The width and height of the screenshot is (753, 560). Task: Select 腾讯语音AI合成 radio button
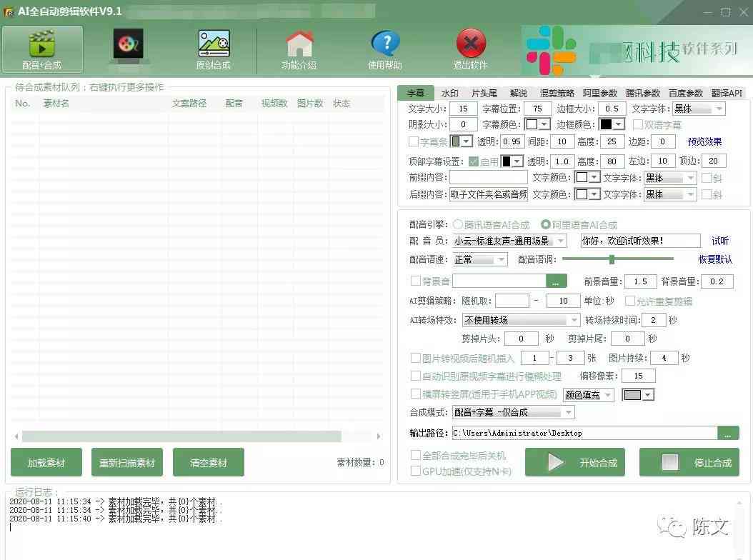(x=458, y=224)
